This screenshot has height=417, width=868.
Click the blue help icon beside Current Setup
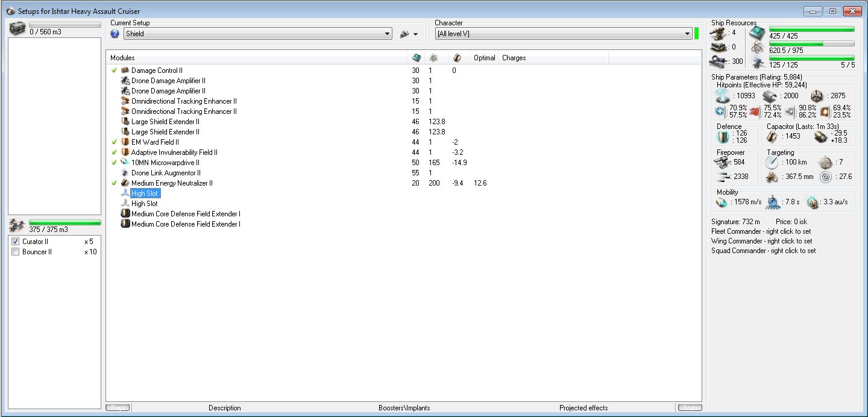(115, 34)
